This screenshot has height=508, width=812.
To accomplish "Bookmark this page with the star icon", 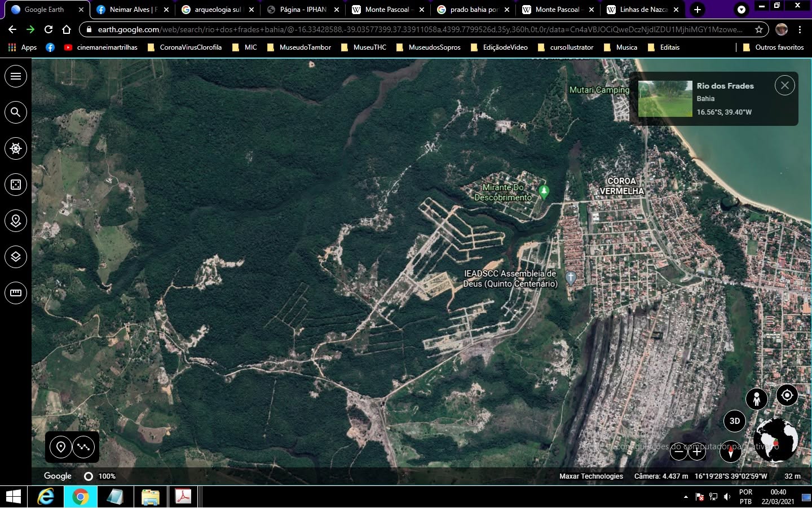I will click(759, 29).
